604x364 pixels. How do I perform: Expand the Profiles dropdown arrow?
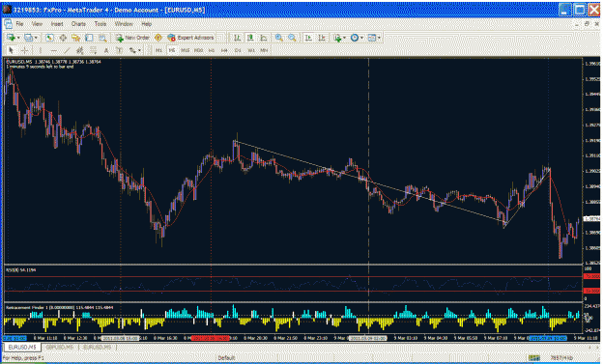click(36, 38)
